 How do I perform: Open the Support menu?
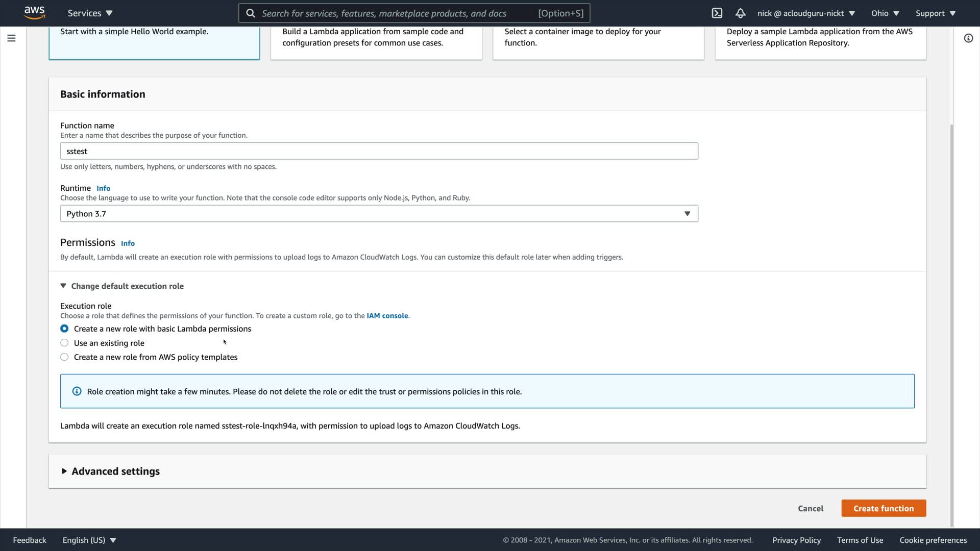(935, 13)
